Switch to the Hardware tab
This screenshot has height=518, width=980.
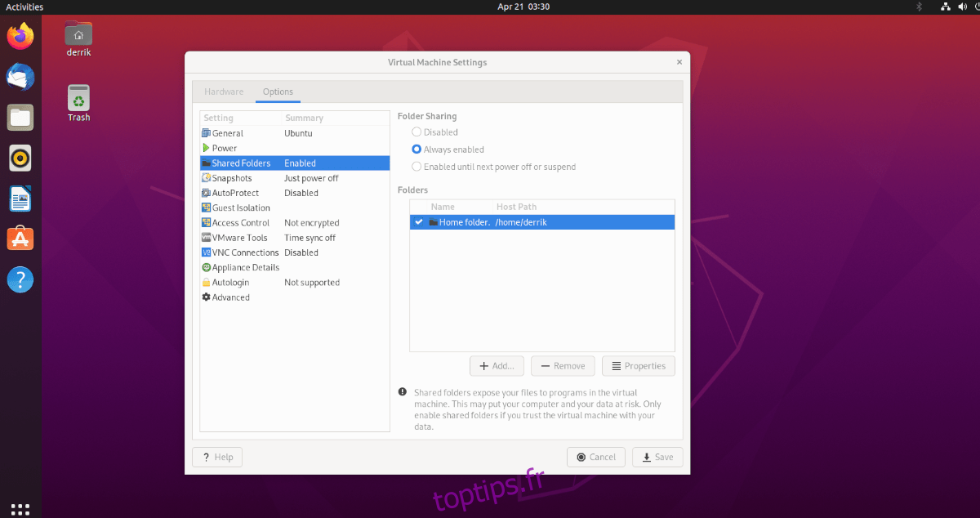(224, 92)
